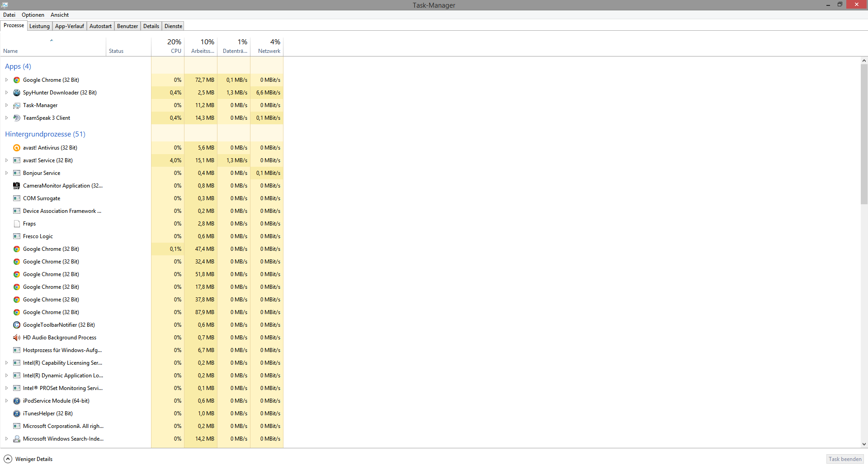The height and width of the screenshot is (470, 868).
Task: Sort by Arbeitsspeicher column header
Action: (201, 47)
